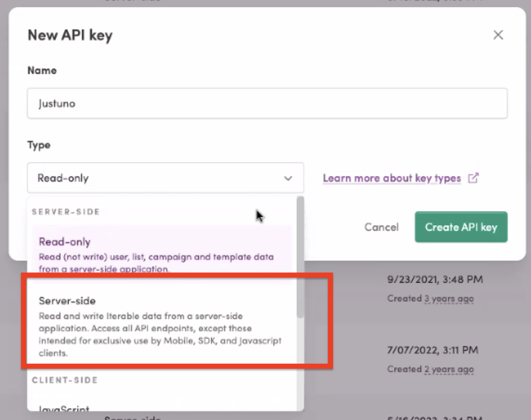Open Learn more about key types link
The height and width of the screenshot is (420, 531).
point(392,179)
